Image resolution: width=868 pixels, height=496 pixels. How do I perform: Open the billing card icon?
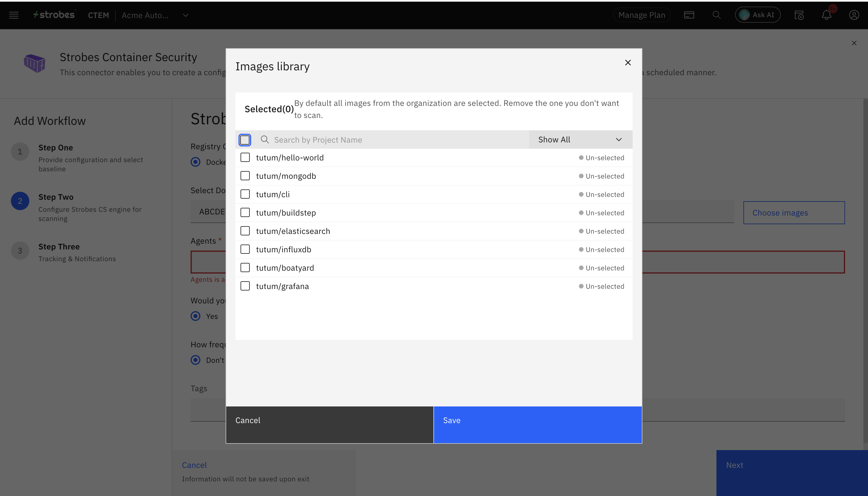coord(689,15)
